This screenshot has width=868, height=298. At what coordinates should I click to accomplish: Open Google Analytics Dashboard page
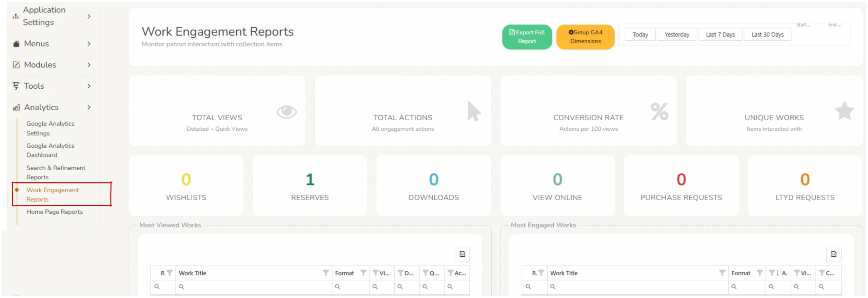coord(51,150)
